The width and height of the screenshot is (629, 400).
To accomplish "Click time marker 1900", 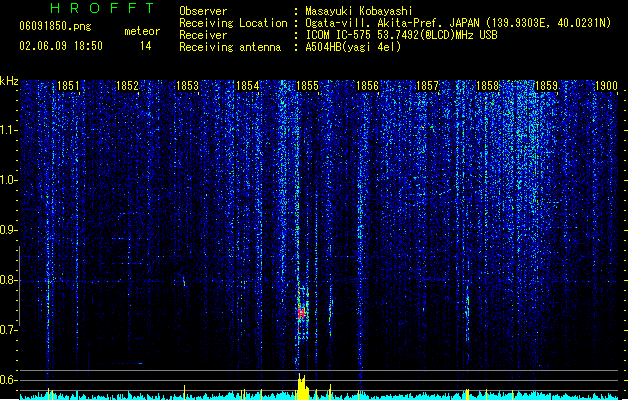I will point(606,86).
